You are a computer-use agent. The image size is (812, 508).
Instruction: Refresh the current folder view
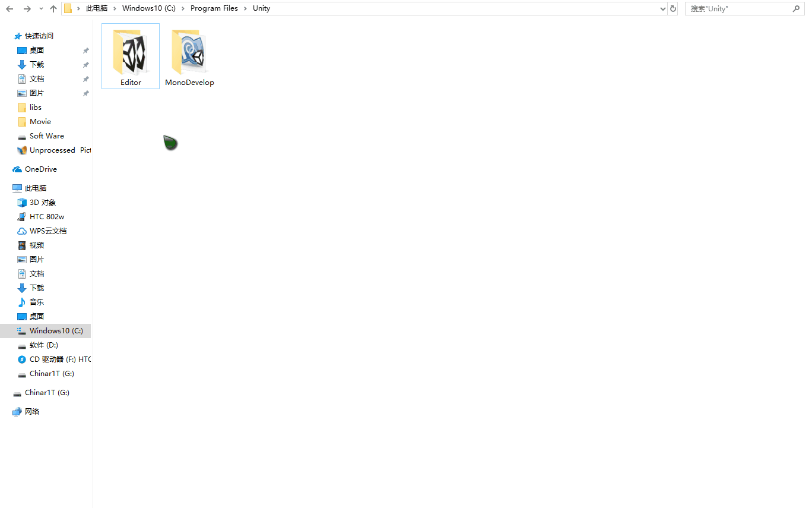point(673,9)
